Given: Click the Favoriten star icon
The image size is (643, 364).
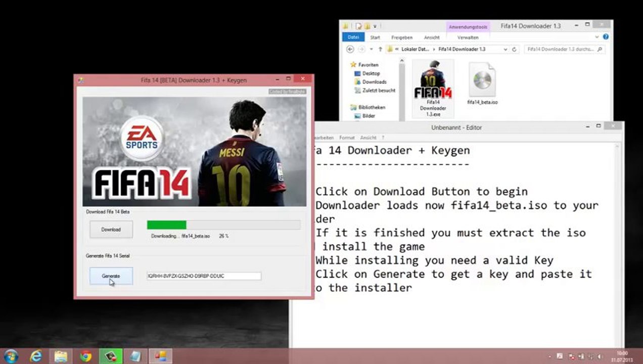Looking at the screenshot, I should click(x=353, y=65).
